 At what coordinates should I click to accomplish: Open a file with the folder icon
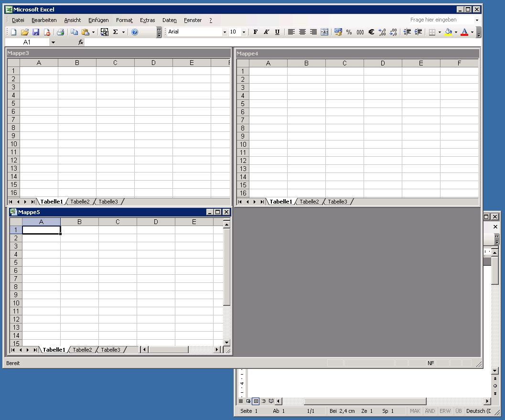(25, 32)
